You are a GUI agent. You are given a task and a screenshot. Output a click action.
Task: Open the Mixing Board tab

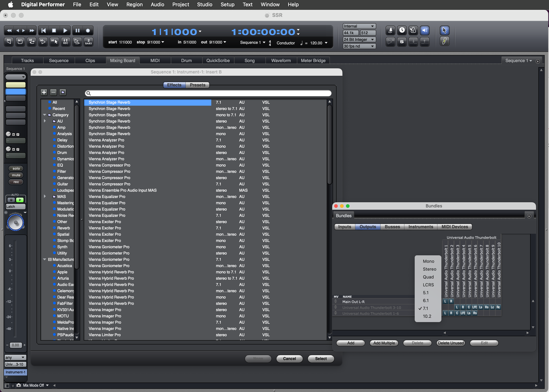[x=123, y=60]
